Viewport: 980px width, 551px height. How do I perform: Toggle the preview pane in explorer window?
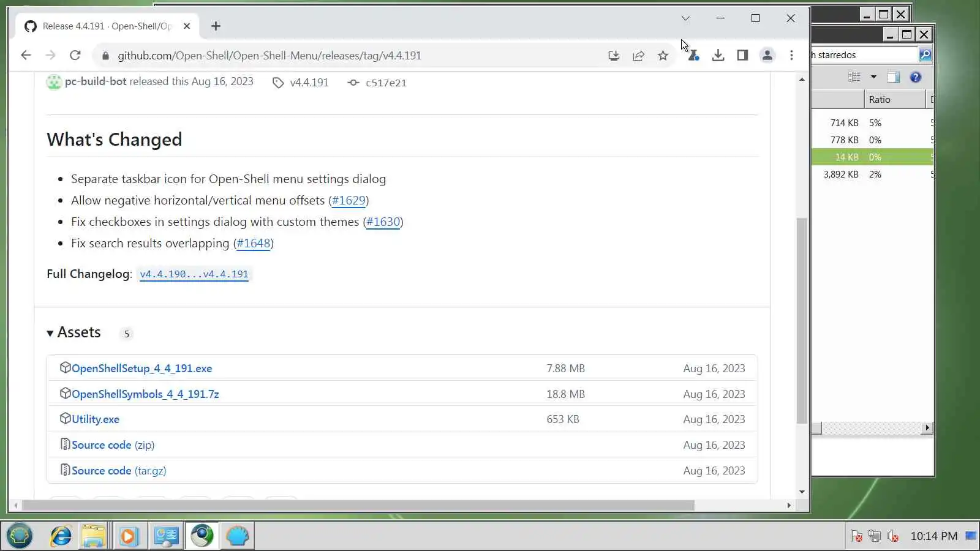(x=894, y=77)
